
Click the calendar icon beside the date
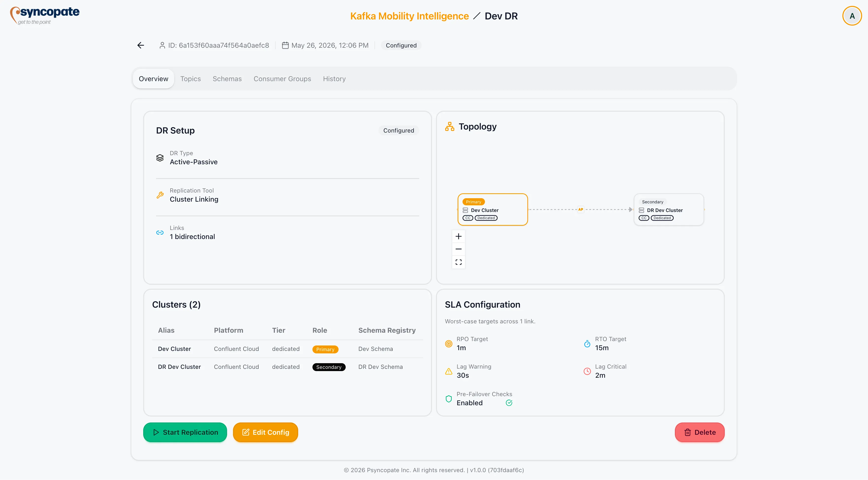pos(285,45)
